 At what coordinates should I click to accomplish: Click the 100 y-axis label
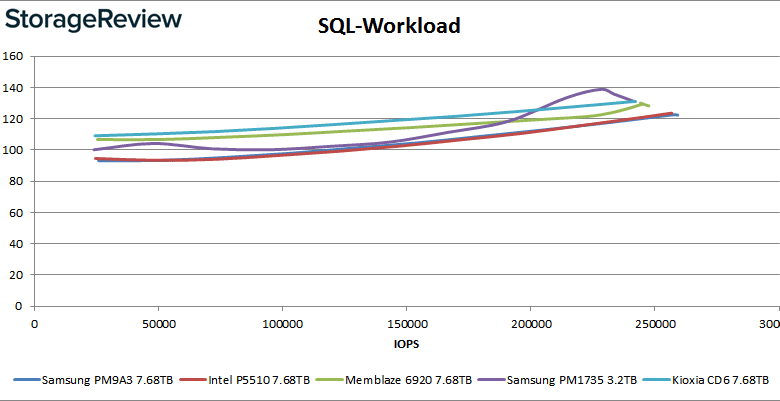13,150
